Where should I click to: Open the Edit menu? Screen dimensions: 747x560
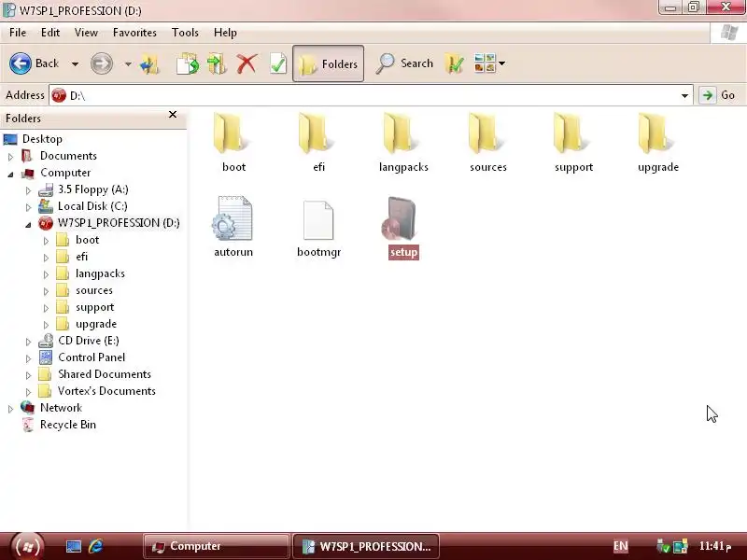coord(50,33)
